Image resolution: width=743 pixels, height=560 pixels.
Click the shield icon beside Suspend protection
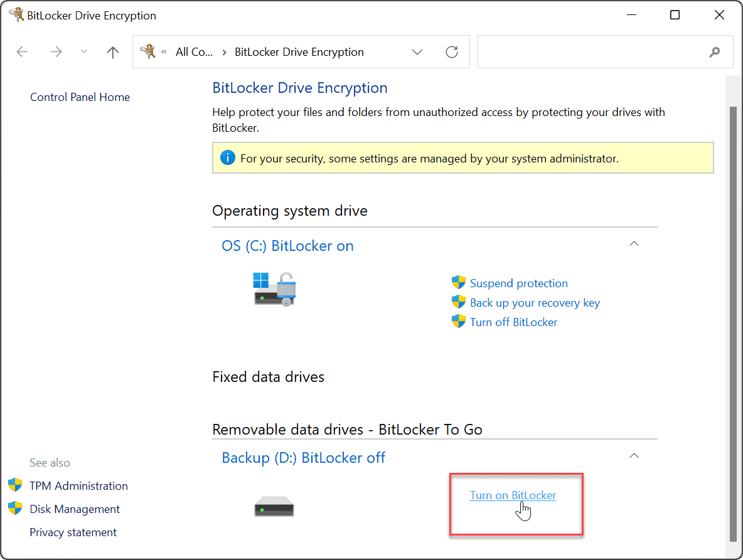click(458, 283)
